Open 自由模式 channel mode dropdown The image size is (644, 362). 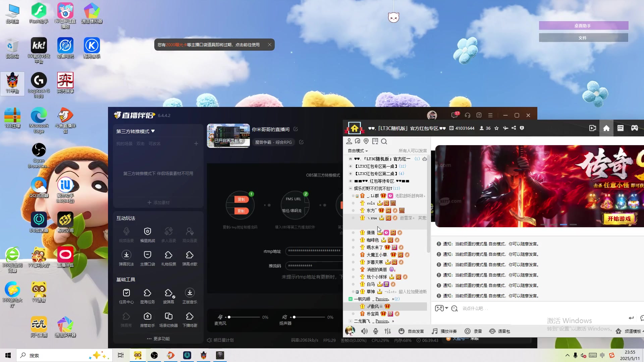tap(358, 151)
